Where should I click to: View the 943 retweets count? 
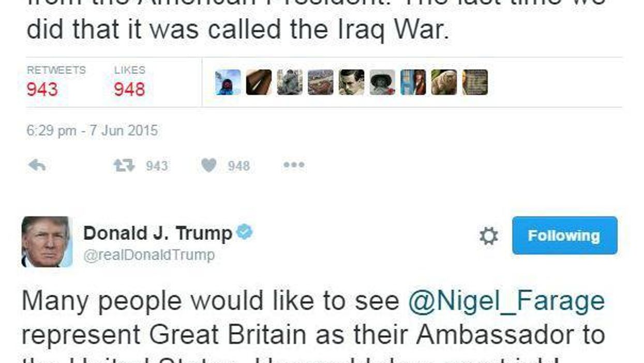pyautogui.click(x=42, y=90)
